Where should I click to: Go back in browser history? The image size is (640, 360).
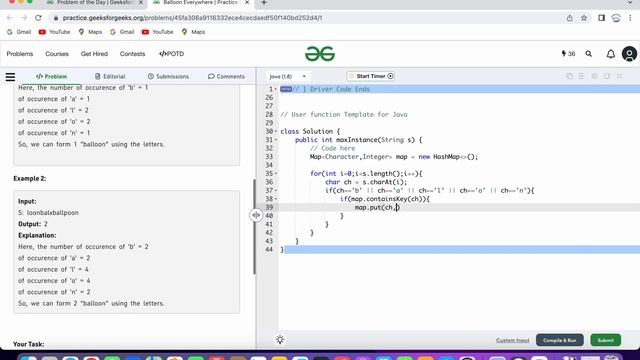10,18
